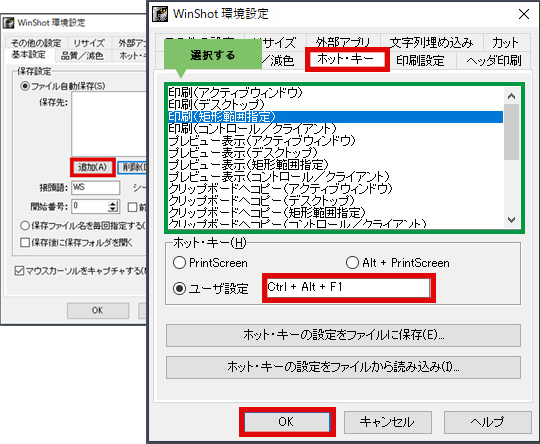Click the hotkey list scroll up arrow
The width and height of the screenshot is (540, 444).
point(511,96)
